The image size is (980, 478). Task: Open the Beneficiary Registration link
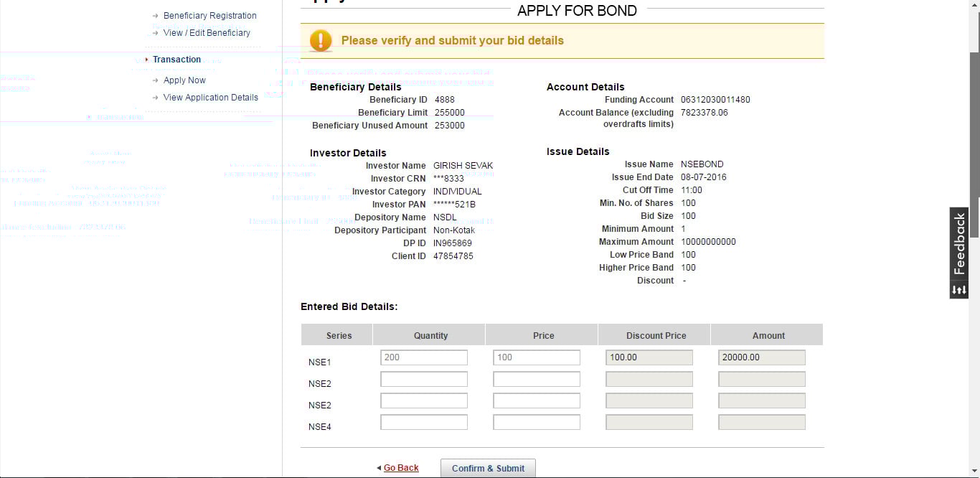209,16
